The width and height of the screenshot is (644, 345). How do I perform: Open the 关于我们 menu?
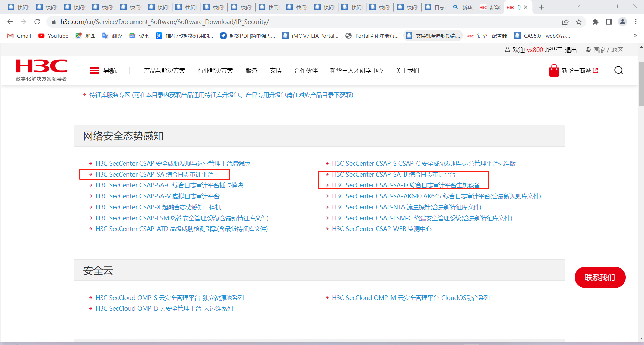pos(407,71)
